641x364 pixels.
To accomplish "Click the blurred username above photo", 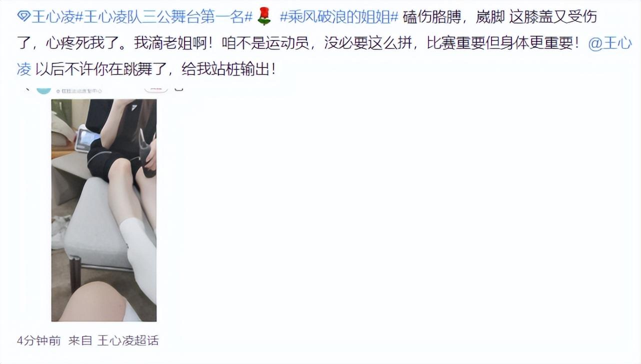I will coord(79,91).
